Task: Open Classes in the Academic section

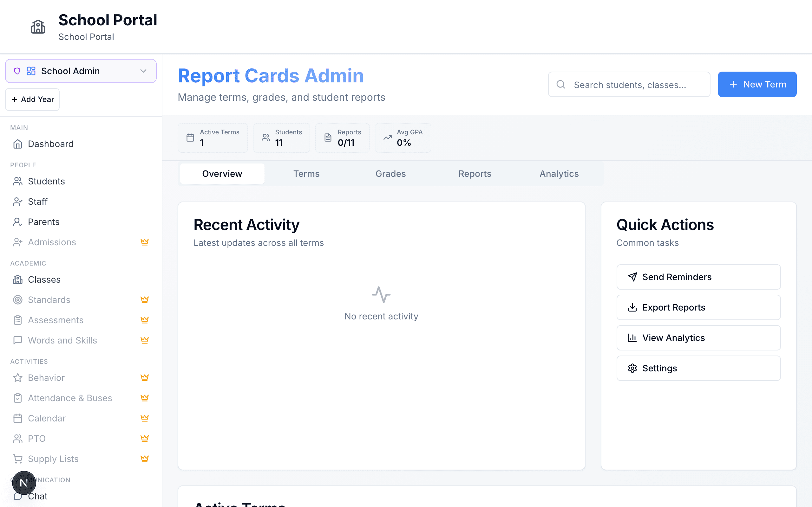Action: (x=44, y=280)
